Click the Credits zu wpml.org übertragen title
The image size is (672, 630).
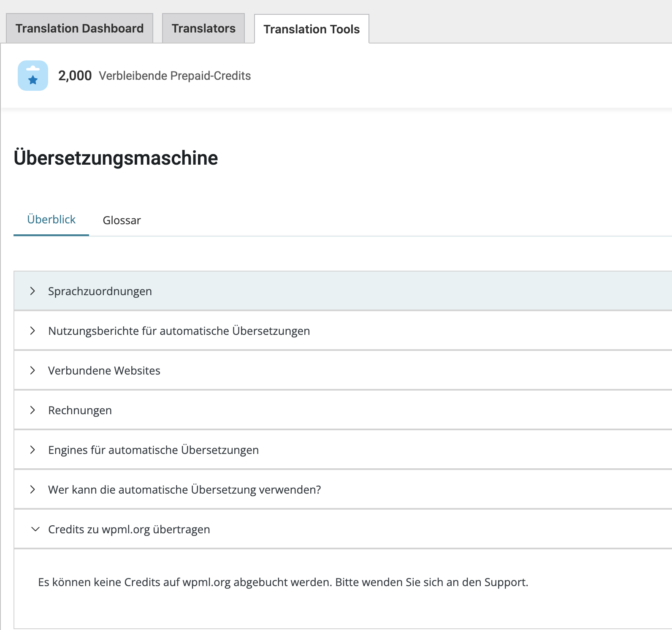[x=129, y=530]
